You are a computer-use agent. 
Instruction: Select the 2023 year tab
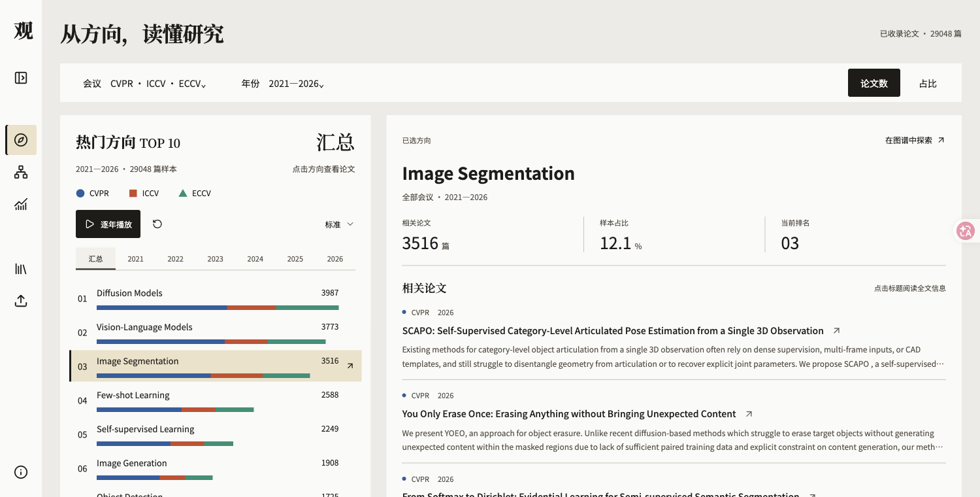tap(215, 259)
